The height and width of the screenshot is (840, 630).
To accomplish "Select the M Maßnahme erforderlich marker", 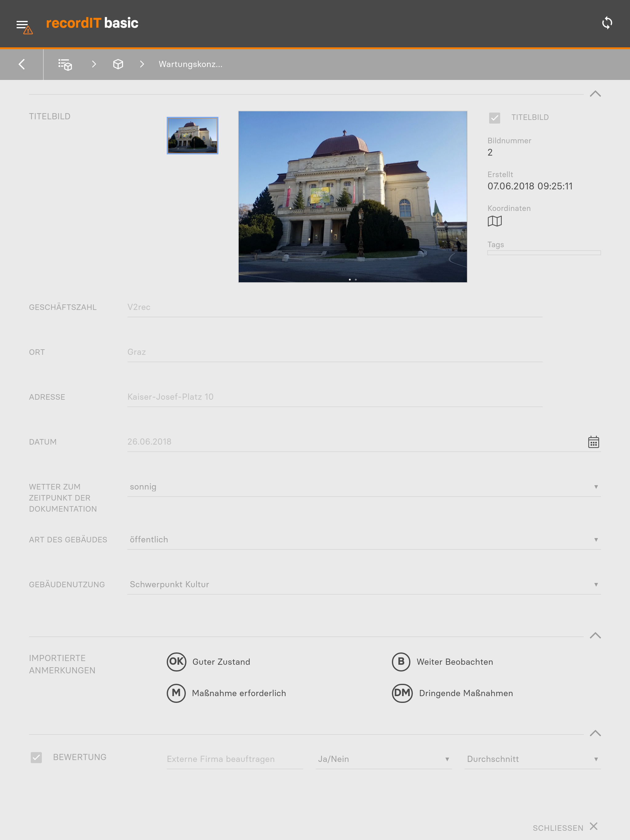I will [176, 693].
